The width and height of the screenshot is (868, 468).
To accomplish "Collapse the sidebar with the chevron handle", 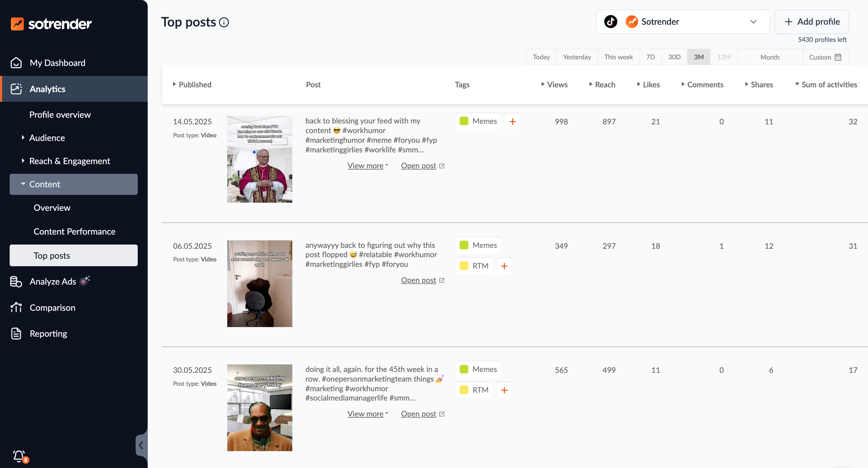I will tap(141, 445).
